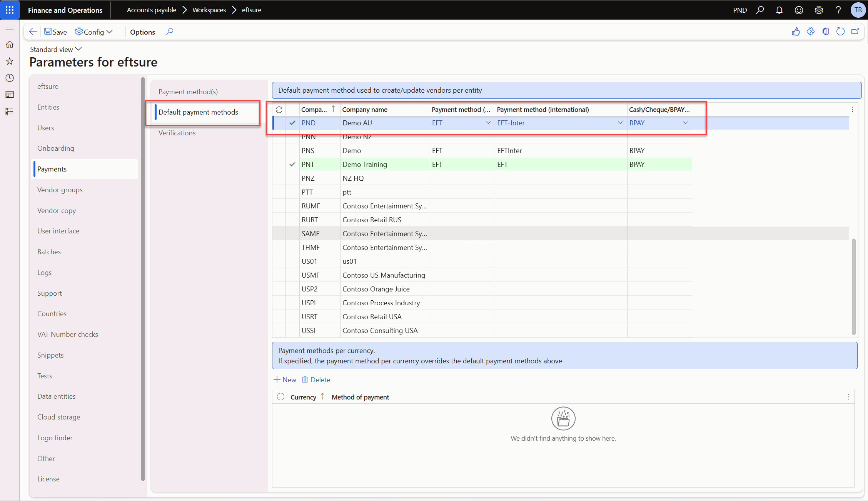868x501 pixels.
Task: Click the diamond personalize icon
Action: pyautogui.click(x=811, y=32)
